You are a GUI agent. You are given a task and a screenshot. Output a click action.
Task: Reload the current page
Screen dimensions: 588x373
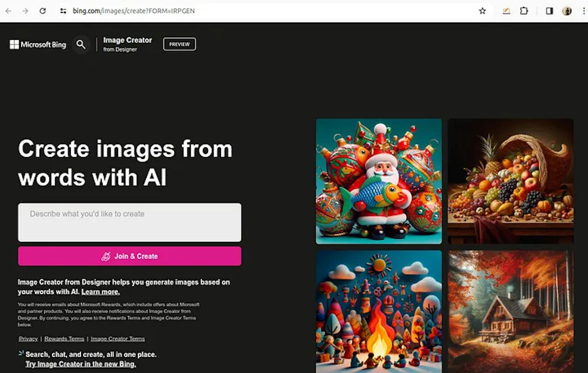point(43,11)
